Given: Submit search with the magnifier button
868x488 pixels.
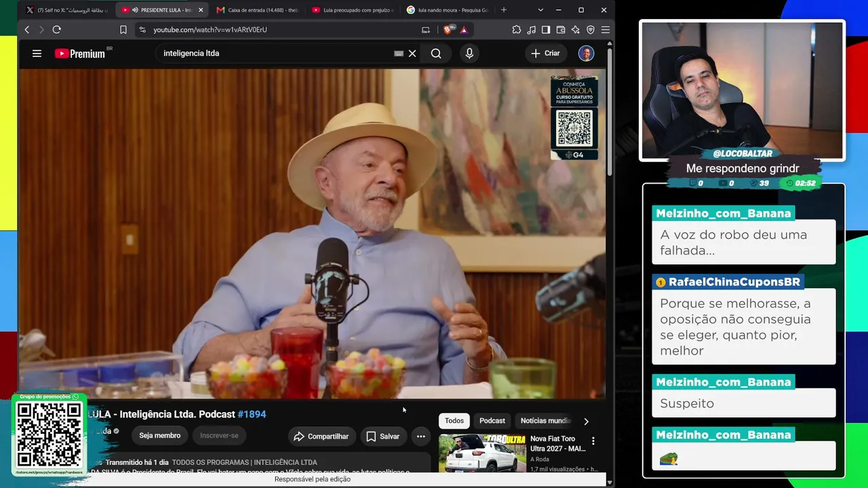Looking at the screenshot, I should (x=436, y=54).
